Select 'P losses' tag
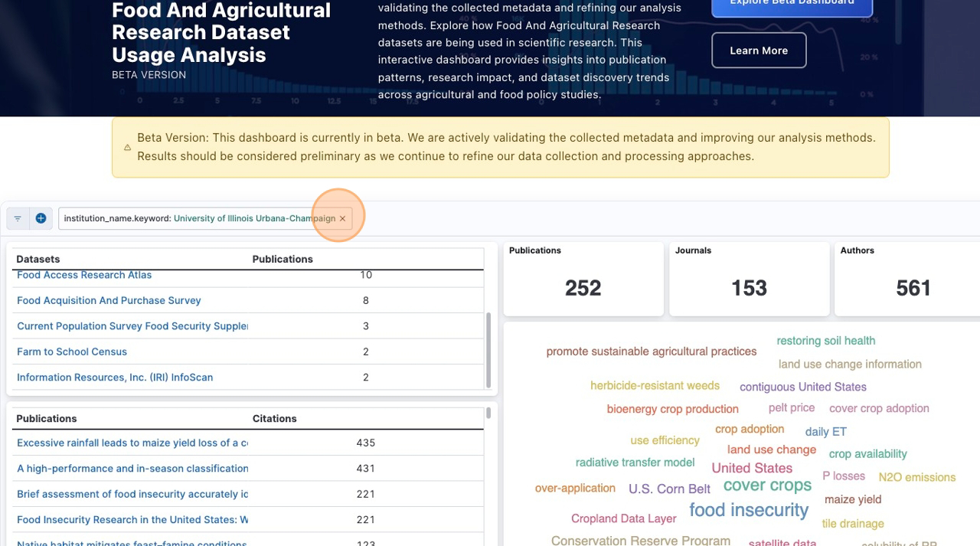This screenshot has width=980, height=546. coord(844,476)
